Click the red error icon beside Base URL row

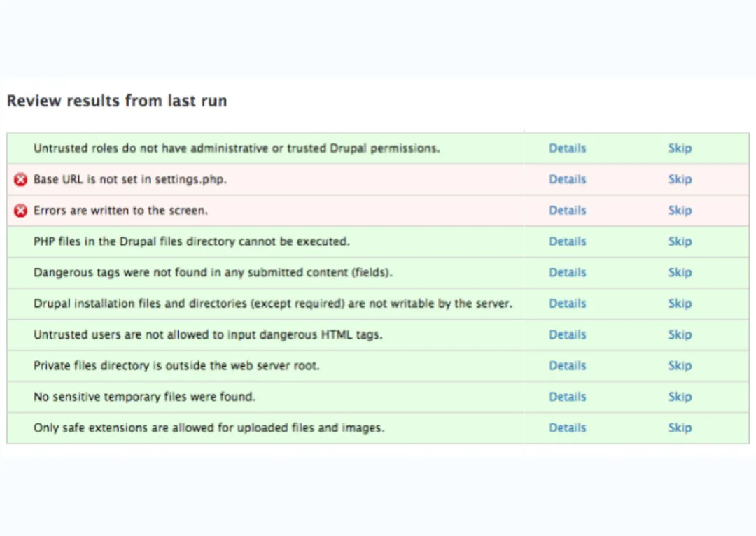pos(20,180)
